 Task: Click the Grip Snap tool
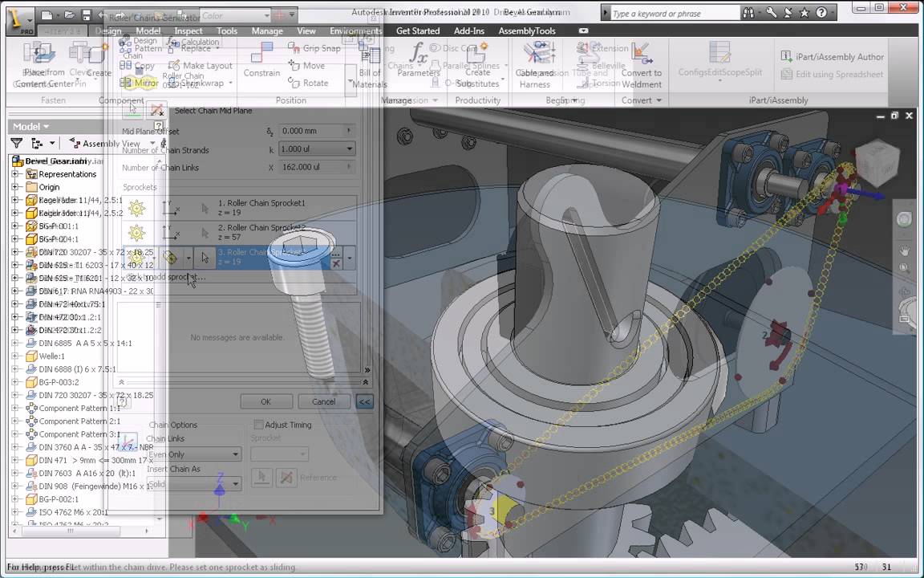click(x=314, y=48)
